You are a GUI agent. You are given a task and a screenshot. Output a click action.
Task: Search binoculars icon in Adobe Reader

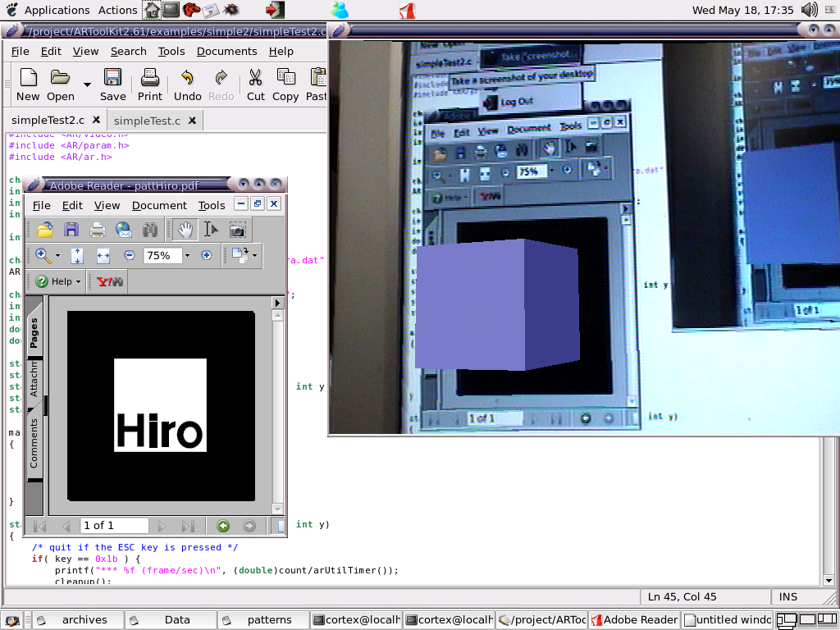[150, 231]
